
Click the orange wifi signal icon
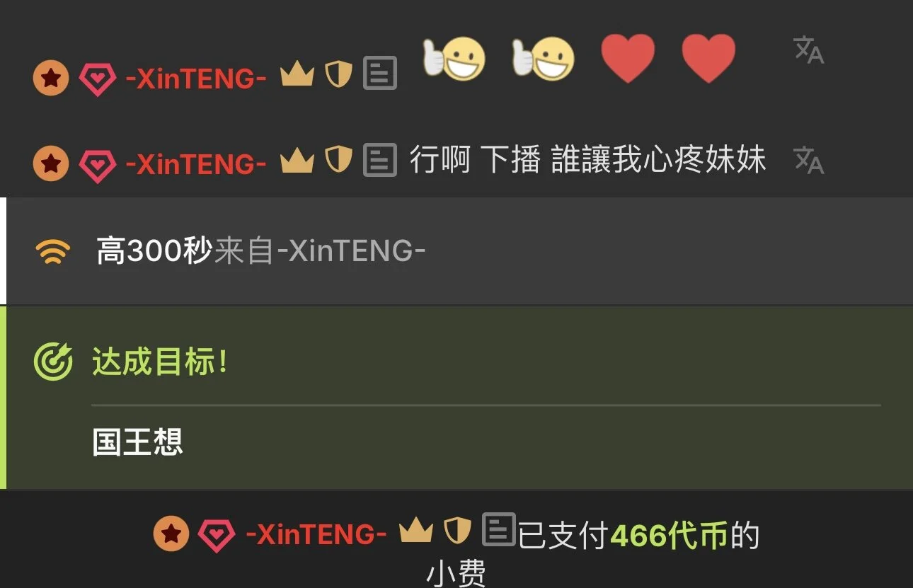(x=53, y=252)
